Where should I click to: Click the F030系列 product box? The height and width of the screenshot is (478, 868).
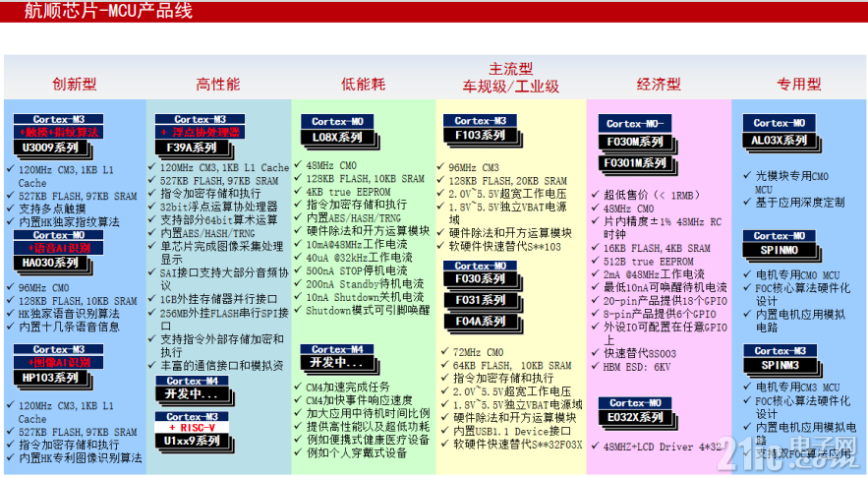click(x=481, y=279)
